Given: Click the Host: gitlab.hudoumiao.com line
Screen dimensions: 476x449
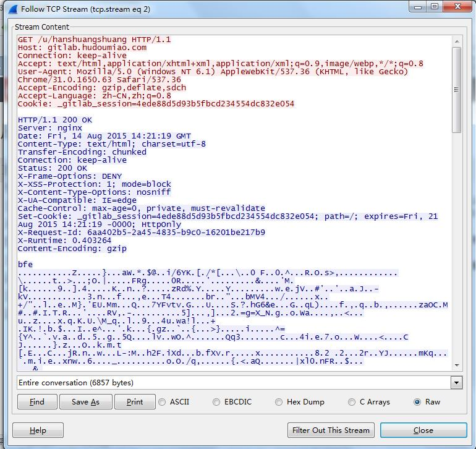Looking at the screenshot, I should pos(82,48).
